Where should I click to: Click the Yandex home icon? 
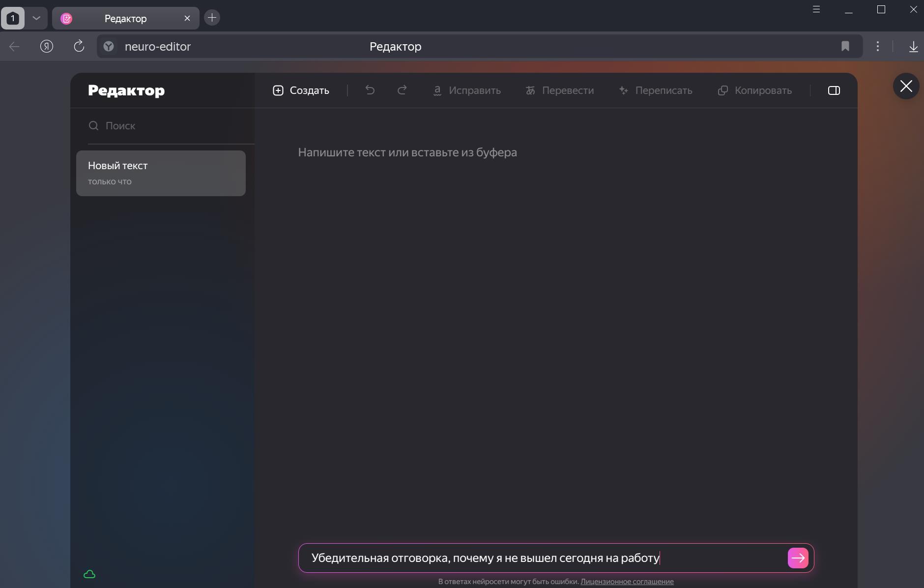[x=47, y=47]
